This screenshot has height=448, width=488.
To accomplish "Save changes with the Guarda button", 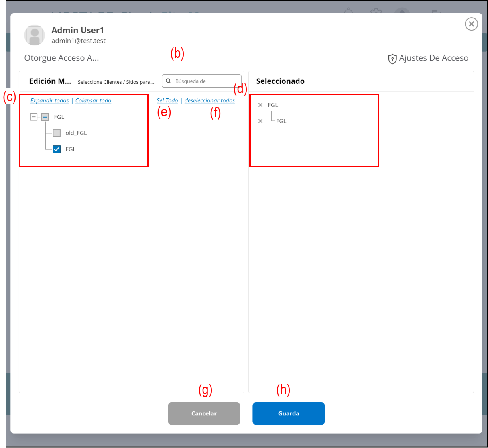I will coord(288,413).
